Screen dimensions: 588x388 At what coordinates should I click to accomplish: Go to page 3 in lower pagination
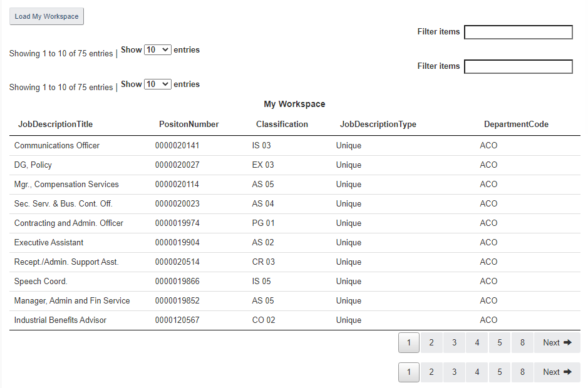pos(454,372)
